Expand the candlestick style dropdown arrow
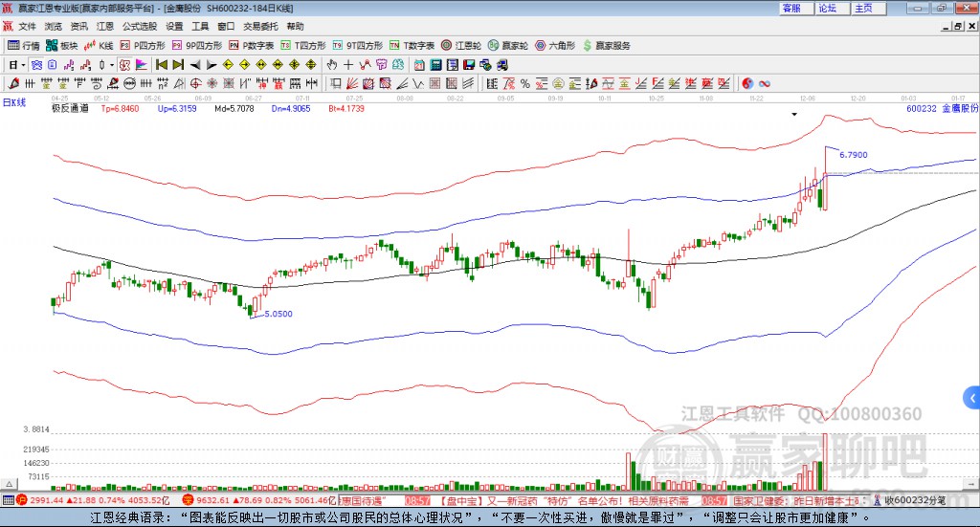 click(112, 65)
